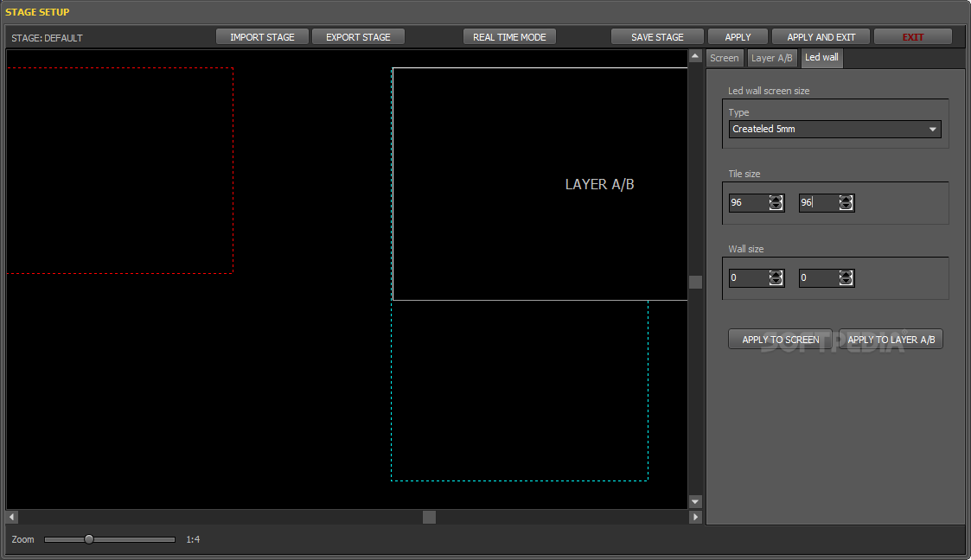
Task: Click the Import Stage button
Action: click(x=263, y=37)
